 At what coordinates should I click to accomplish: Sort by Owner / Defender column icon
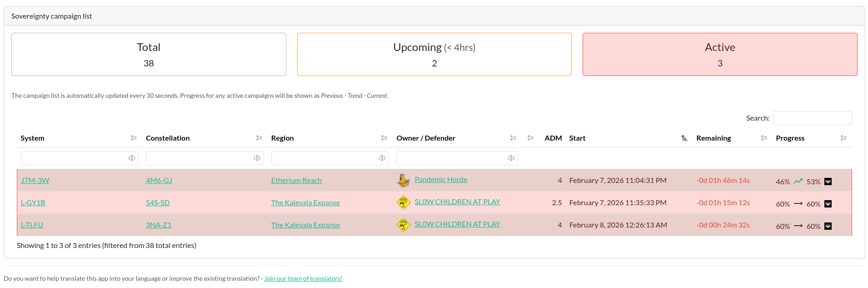(513, 138)
